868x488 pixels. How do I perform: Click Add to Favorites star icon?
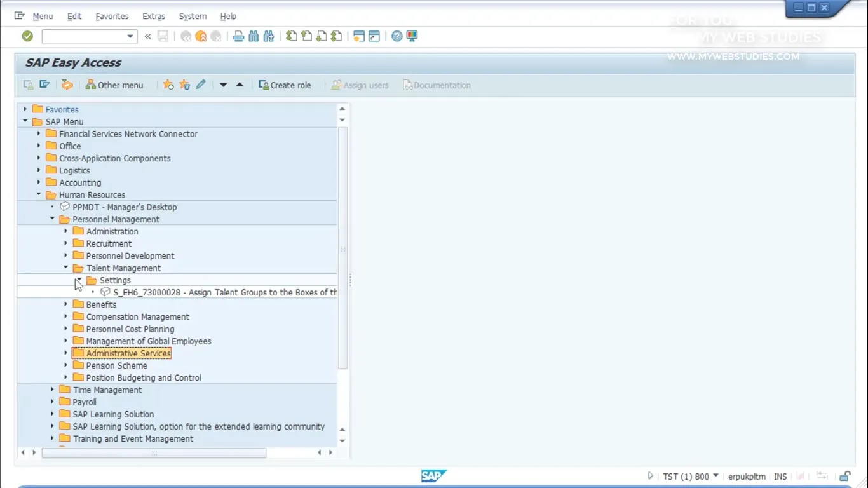point(168,85)
